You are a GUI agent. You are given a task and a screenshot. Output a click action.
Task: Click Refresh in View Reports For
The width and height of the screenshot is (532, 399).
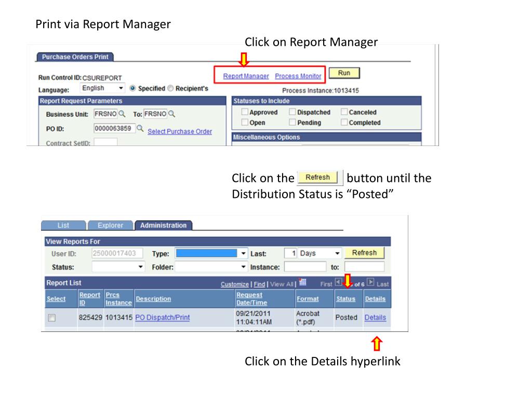click(364, 253)
